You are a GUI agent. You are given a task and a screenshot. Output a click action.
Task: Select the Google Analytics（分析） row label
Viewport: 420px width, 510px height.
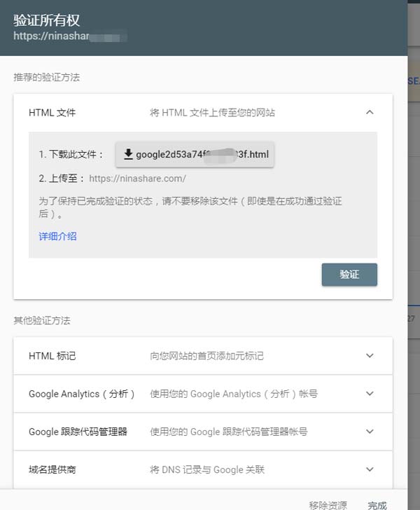[x=82, y=394]
